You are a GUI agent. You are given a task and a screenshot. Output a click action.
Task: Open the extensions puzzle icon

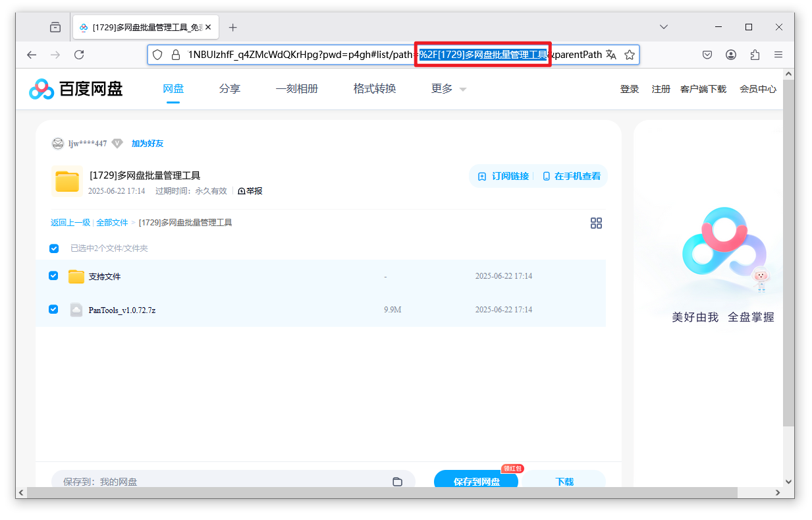tap(755, 55)
